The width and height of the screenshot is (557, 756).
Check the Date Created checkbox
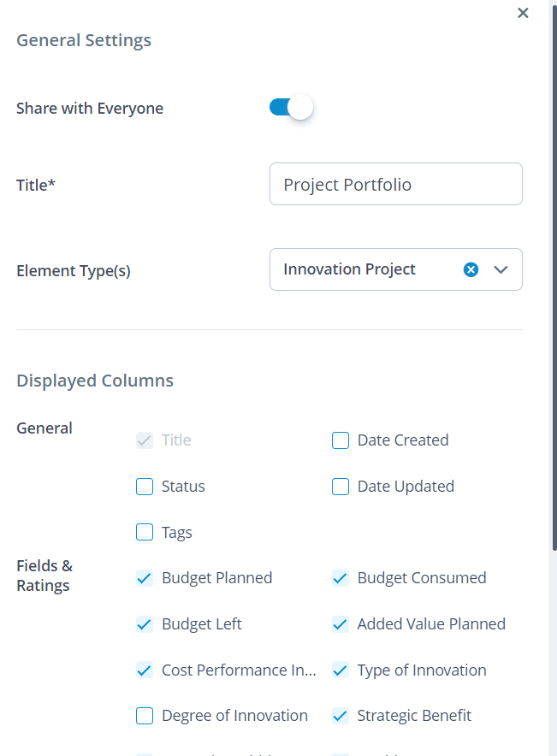[341, 440]
